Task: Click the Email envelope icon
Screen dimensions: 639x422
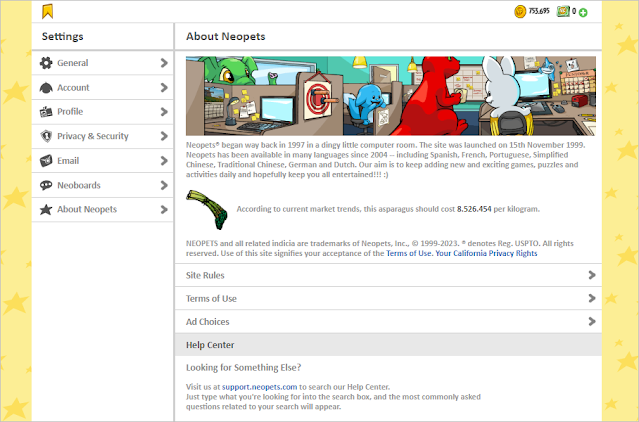Action: pyautogui.click(x=46, y=160)
